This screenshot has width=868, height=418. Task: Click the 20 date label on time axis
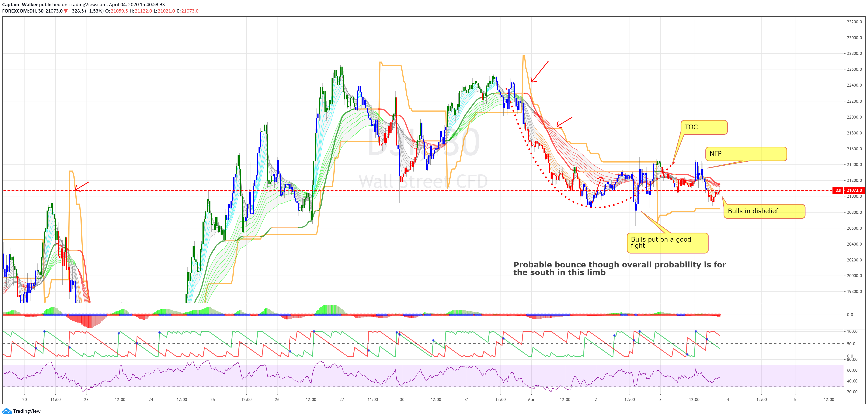pyautogui.click(x=25, y=399)
